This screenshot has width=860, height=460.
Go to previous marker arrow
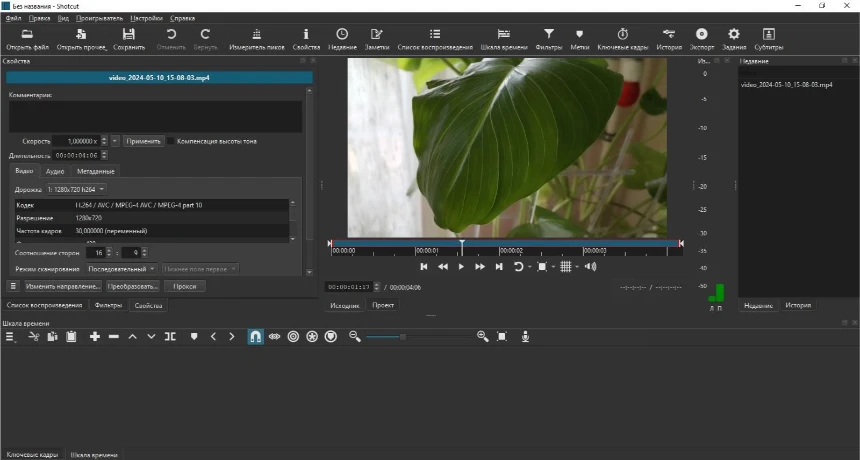pyautogui.click(x=213, y=337)
